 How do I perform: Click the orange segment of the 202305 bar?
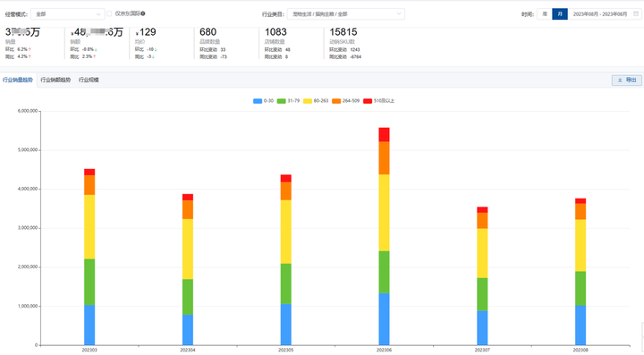tap(286, 191)
